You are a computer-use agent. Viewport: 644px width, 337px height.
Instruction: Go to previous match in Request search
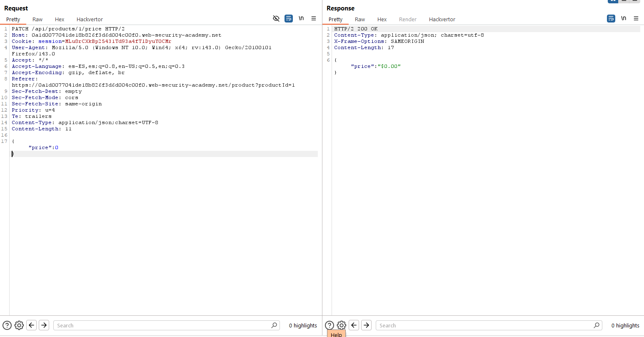point(32,325)
